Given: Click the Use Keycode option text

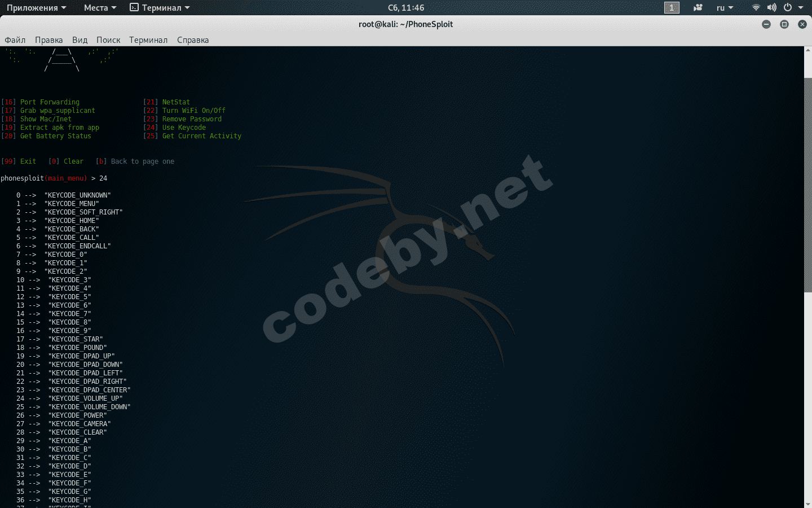Looking at the screenshot, I should point(184,128).
